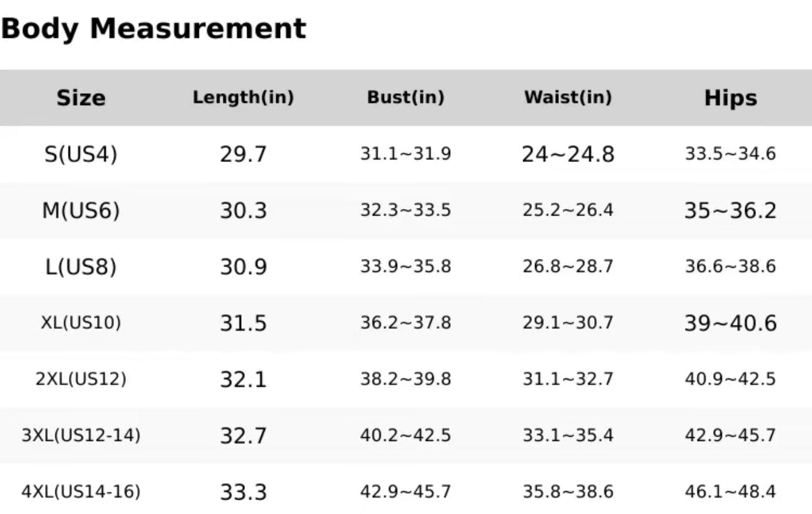This screenshot has width=812, height=514.
Task: Select the 4XL(US14-16) size cell
Action: click(81, 491)
